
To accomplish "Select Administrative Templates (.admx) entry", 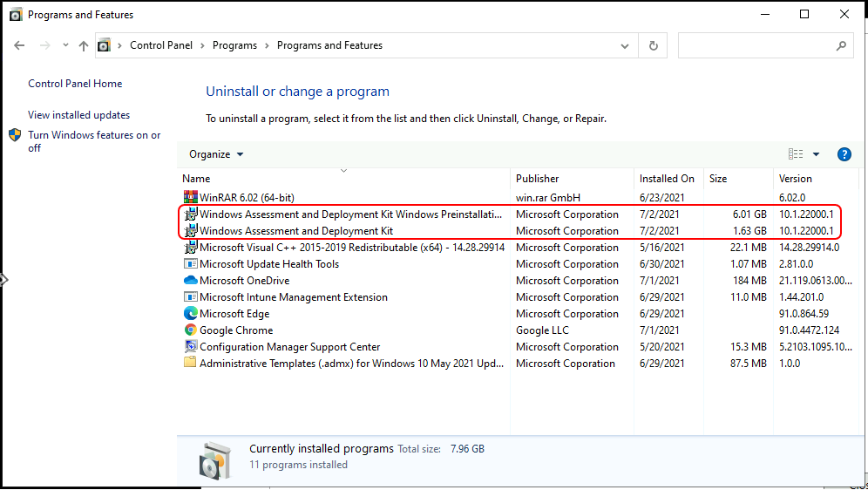I will (x=351, y=364).
